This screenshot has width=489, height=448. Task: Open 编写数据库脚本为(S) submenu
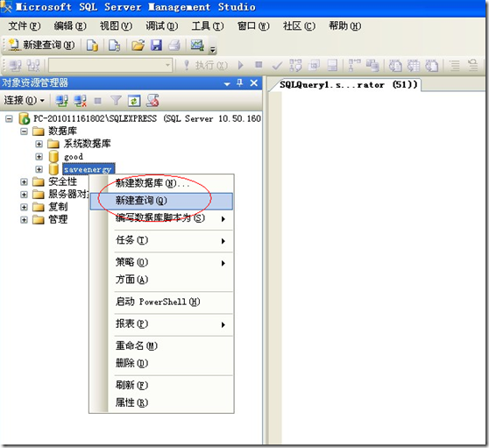(x=161, y=218)
